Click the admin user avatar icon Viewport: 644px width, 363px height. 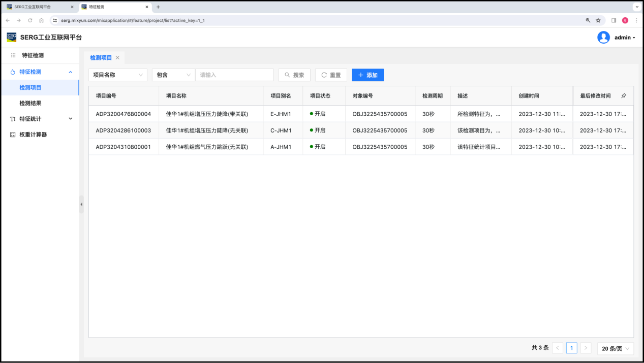[603, 38]
